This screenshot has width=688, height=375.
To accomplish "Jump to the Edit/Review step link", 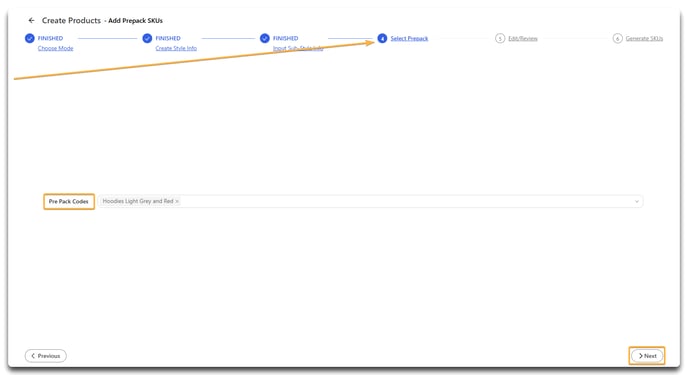I will tap(523, 39).
